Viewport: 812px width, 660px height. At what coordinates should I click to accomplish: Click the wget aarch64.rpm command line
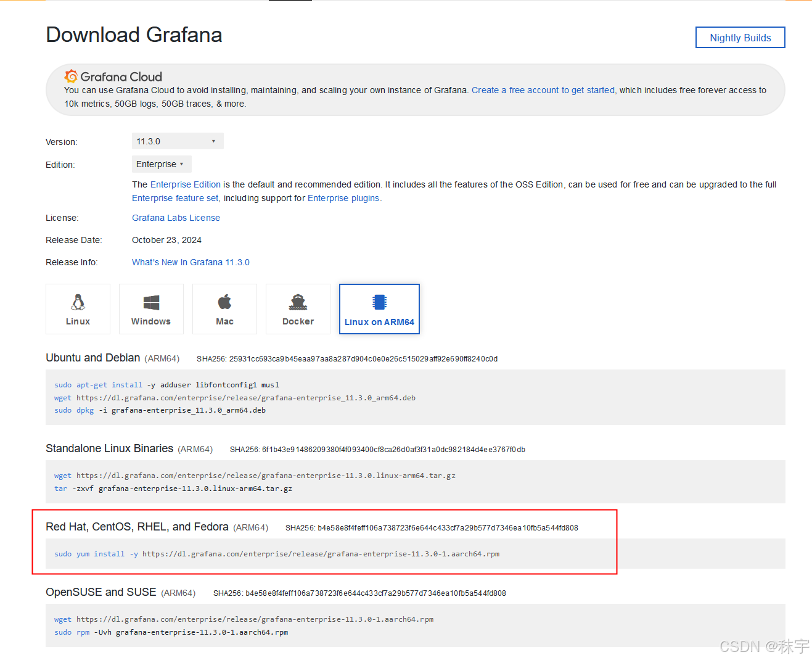pyautogui.click(x=244, y=619)
